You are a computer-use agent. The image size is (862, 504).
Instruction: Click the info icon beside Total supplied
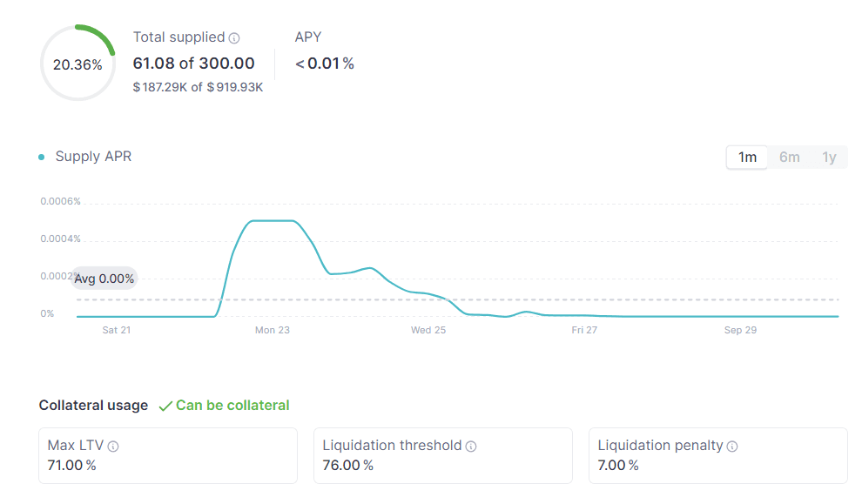[x=234, y=38]
